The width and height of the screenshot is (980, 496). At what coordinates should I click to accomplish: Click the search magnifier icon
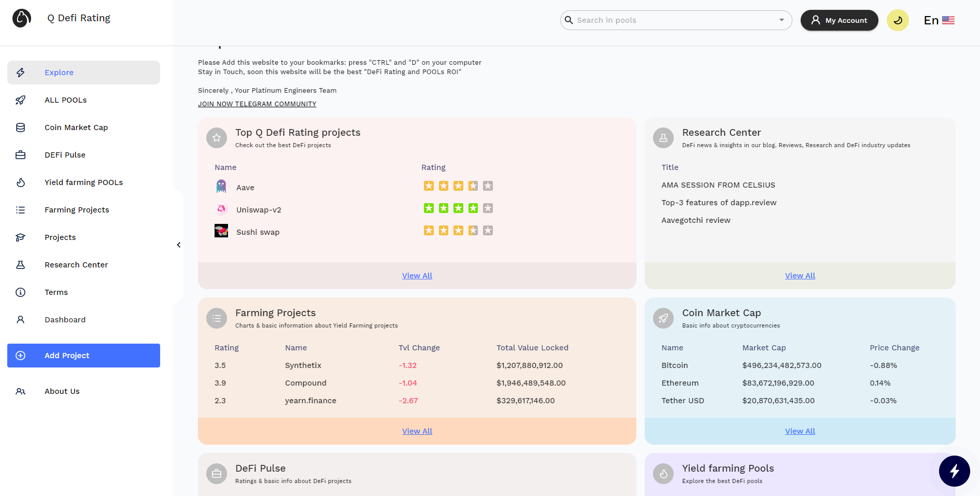pyautogui.click(x=569, y=20)
